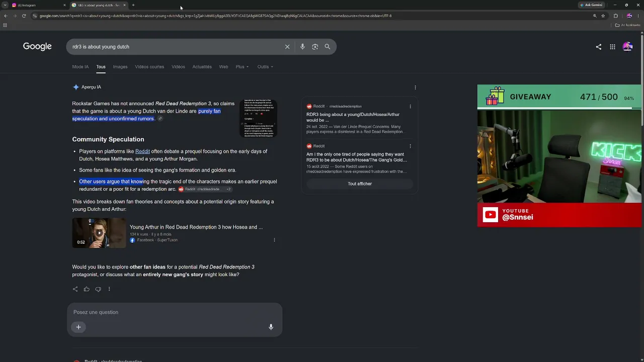
Task: Share the search results page
Action: [598, 47]
